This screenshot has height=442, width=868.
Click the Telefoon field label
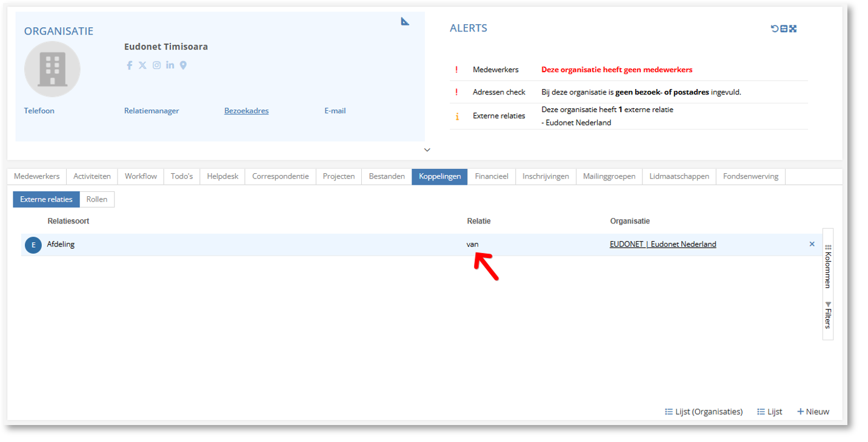[39, 111]
